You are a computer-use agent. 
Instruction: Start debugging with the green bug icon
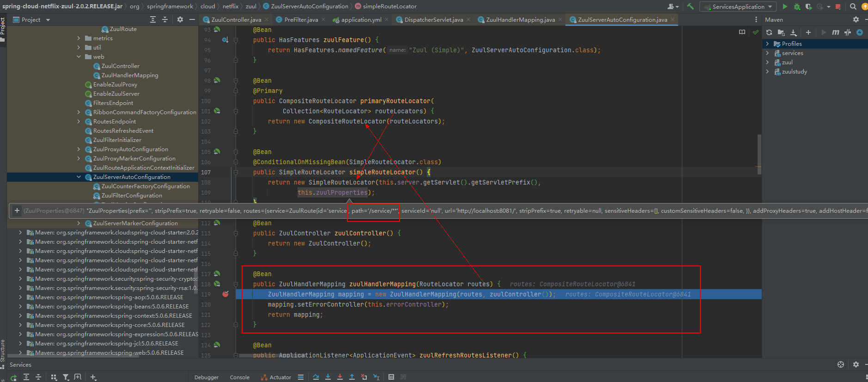coord(797,6)
